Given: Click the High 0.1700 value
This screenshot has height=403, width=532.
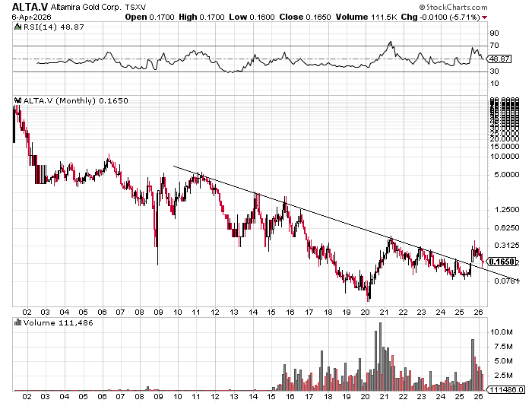Looking at the screenshot, I should click(201, 17).
